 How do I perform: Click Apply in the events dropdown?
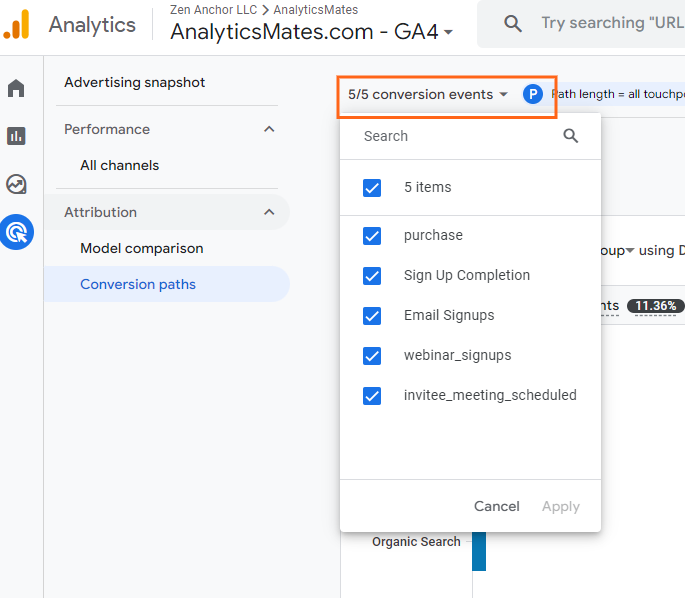click(561, 506)
